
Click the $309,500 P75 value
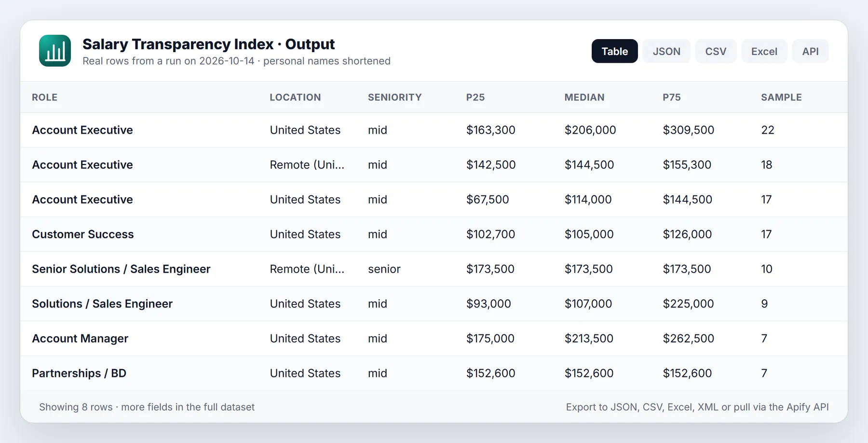[689, 130]
